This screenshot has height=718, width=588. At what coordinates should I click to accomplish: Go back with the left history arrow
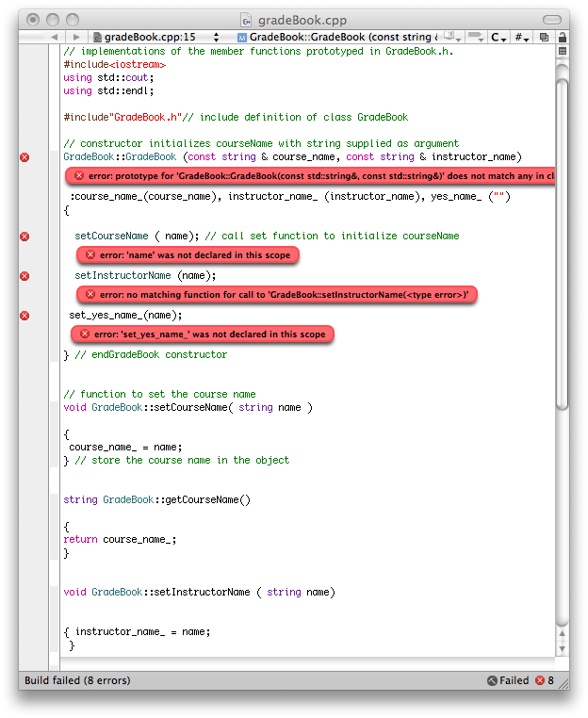[55, 37]
